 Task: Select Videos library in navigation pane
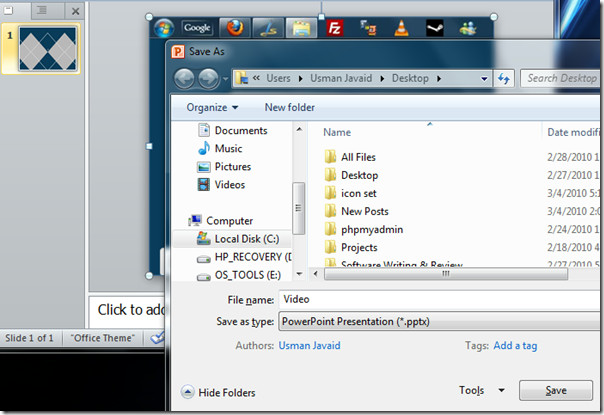[x=221, y=185]
